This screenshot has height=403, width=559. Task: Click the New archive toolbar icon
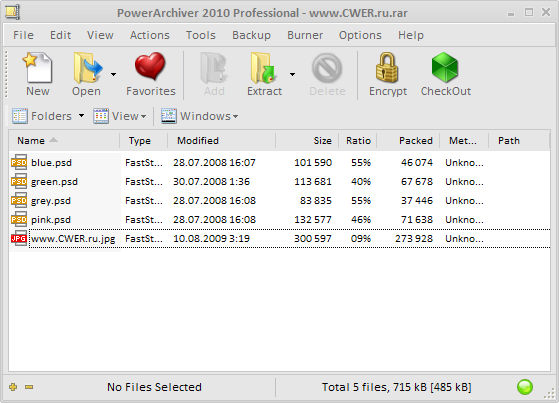pyautogui.click(x=38, y=67)
